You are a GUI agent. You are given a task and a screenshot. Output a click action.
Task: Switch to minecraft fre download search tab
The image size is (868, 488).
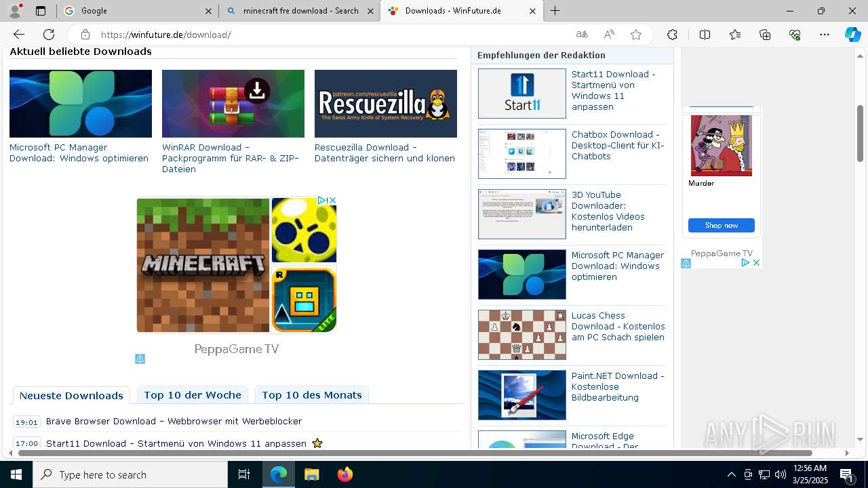click(x=299, y=11)
